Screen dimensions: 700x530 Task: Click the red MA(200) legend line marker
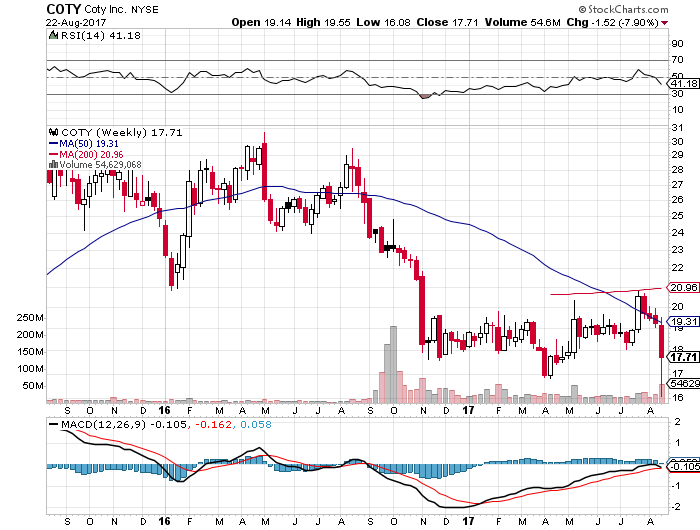click(54, 153)
